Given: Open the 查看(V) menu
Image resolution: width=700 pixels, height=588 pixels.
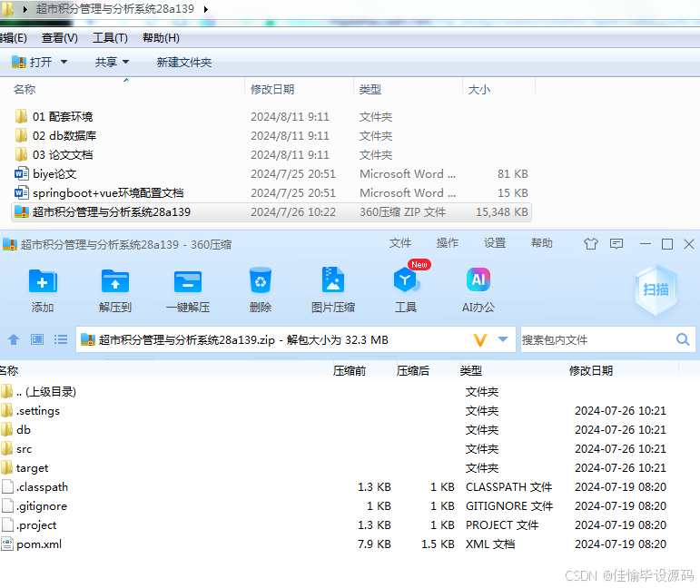Looking at the screenshot, I should (59, 38).
